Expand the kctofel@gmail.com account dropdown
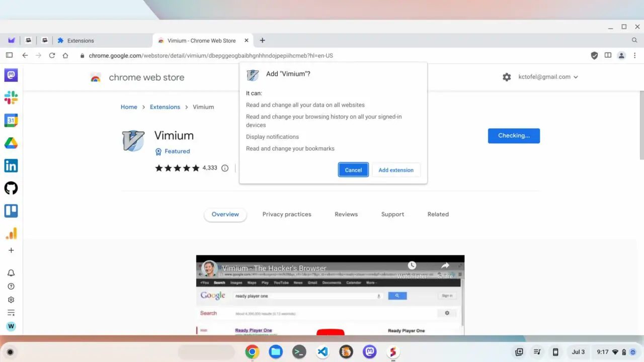The height and width of the screenshot is (362, 644). 548,77
